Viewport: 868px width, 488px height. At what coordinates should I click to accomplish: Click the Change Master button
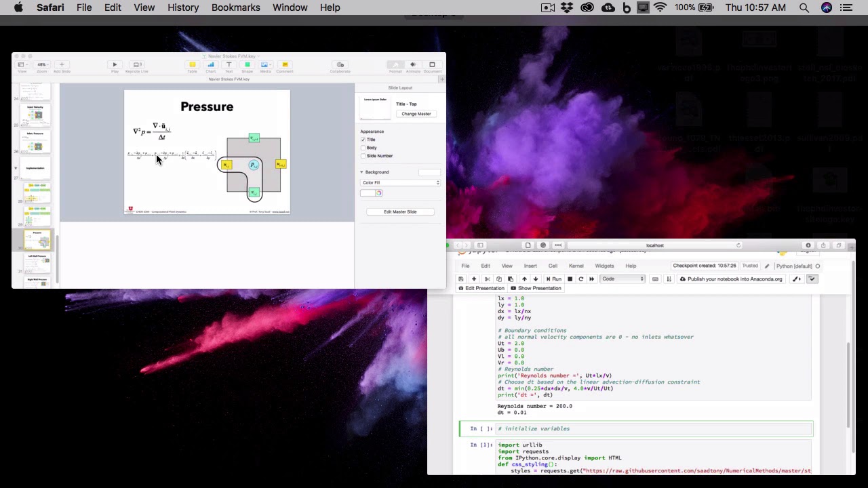[416, 114]
